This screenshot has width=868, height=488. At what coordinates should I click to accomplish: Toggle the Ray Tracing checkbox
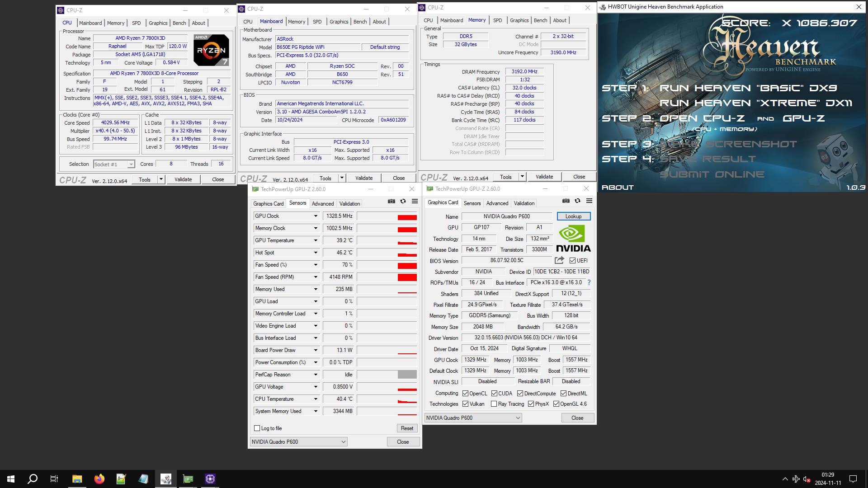[494, 404]
